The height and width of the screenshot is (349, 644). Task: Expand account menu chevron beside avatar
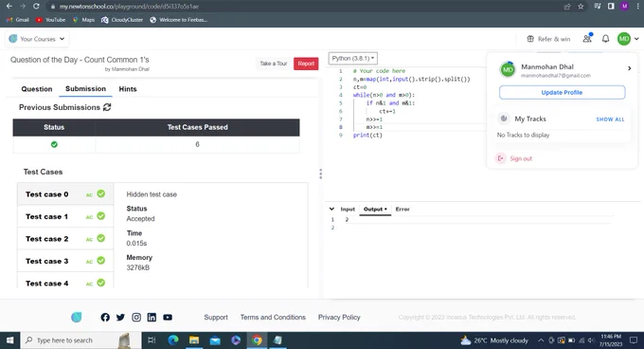click(x=636, y=39)
